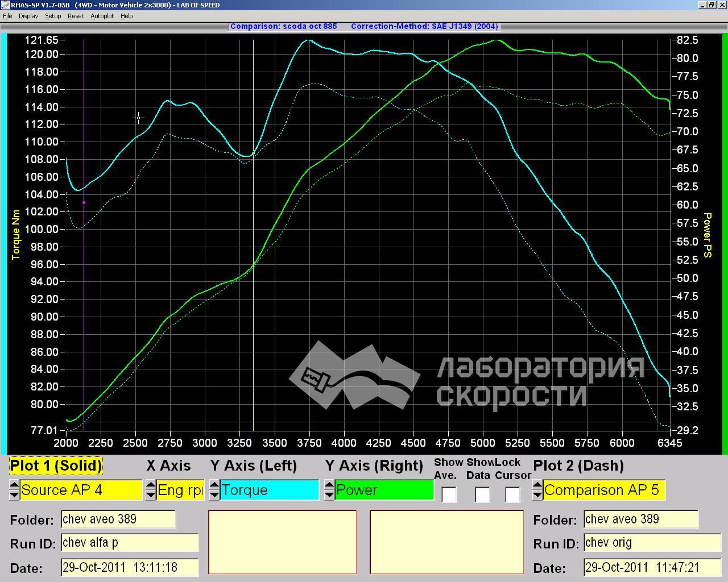
Task: Click Run ID field showing chev alfa p
Action: point(130,543)
